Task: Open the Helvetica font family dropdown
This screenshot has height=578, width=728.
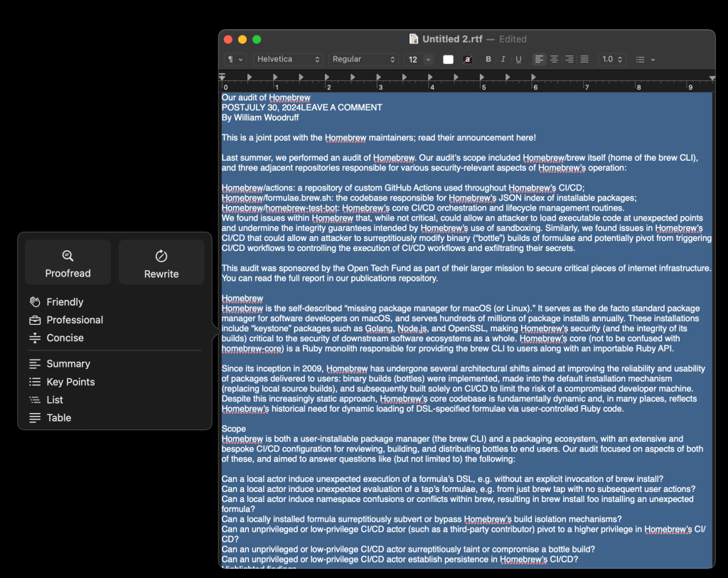Action: pyautogui.click(x=288, y=60)
